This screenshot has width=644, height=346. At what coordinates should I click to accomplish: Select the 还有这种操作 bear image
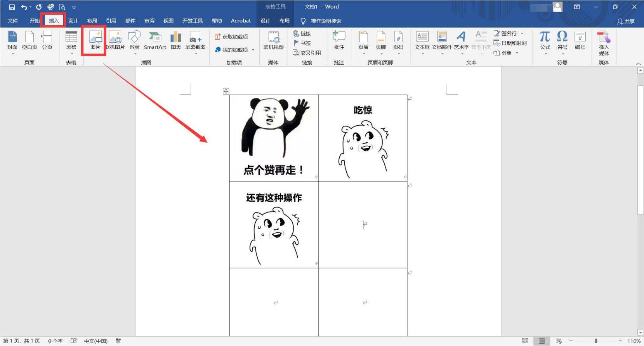pyautogui.click(x=274, y=229)
